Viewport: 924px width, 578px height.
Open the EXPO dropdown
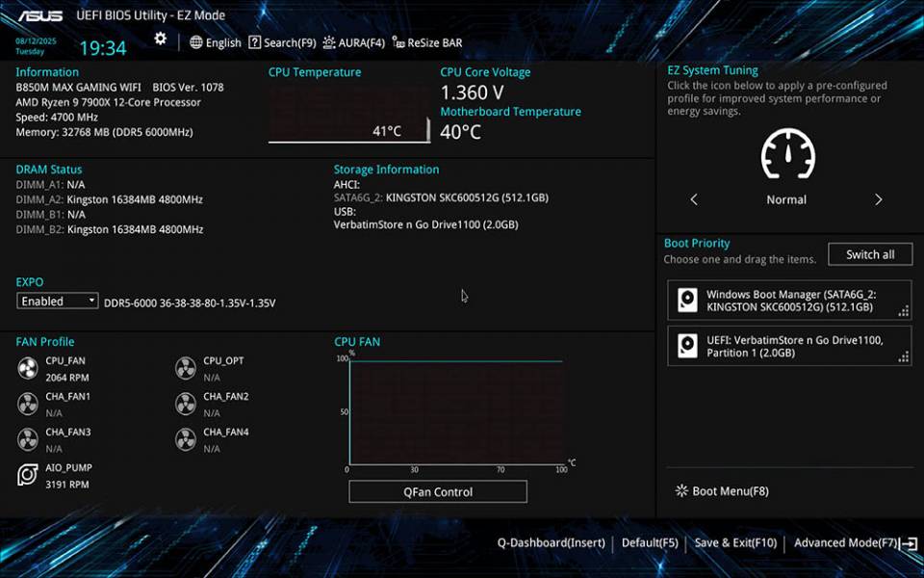coord(57,301)
